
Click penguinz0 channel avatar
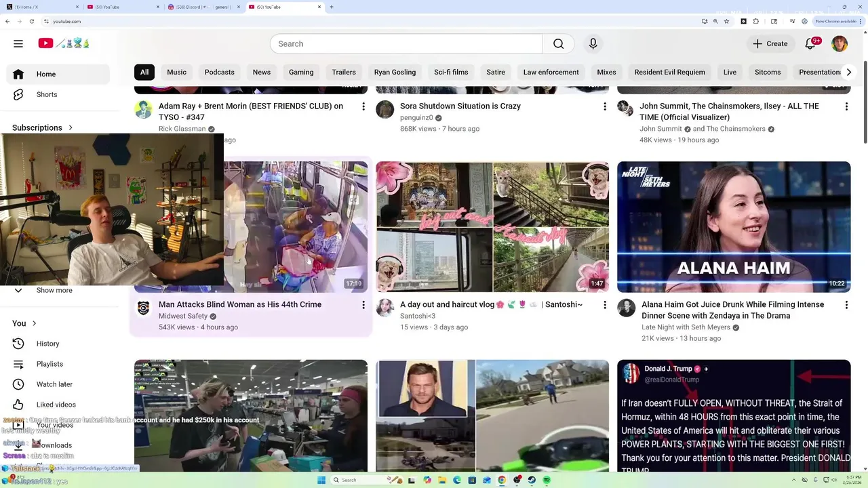click(x=385, y=109)
